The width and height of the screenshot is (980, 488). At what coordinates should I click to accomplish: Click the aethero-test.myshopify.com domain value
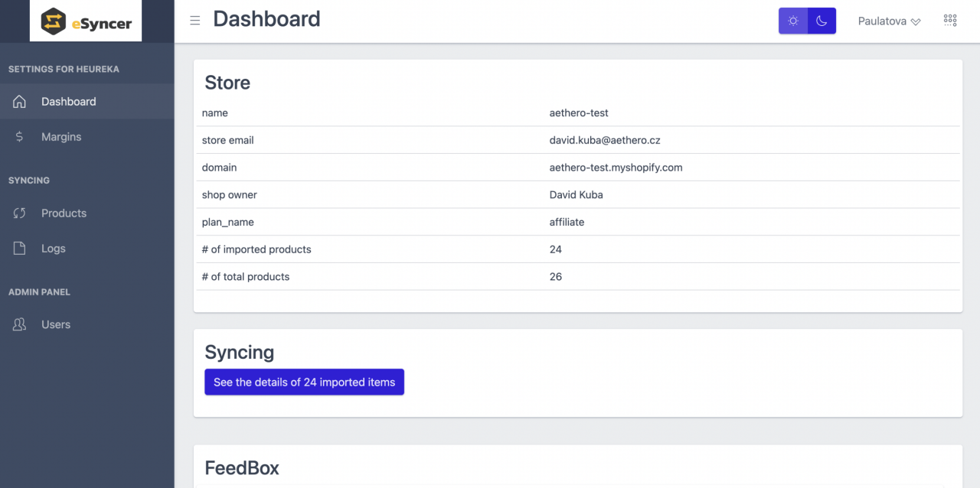616,168
